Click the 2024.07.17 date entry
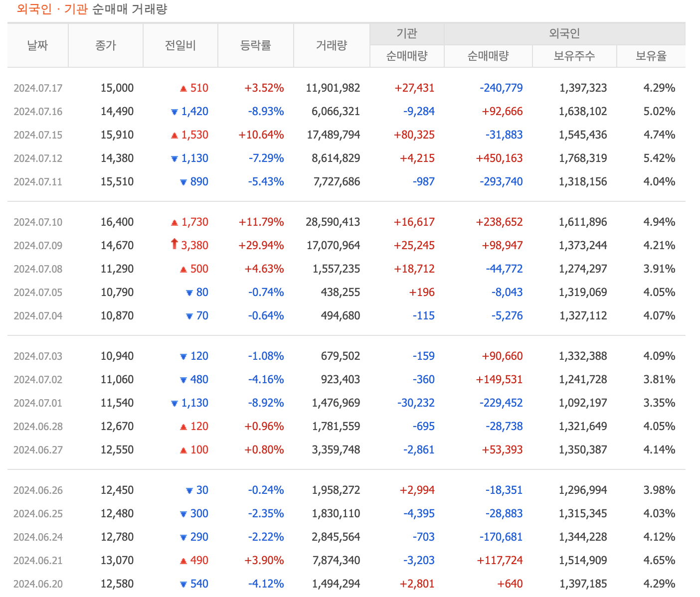Viewport: 700px width, 597px height. (x=37, y=88)
